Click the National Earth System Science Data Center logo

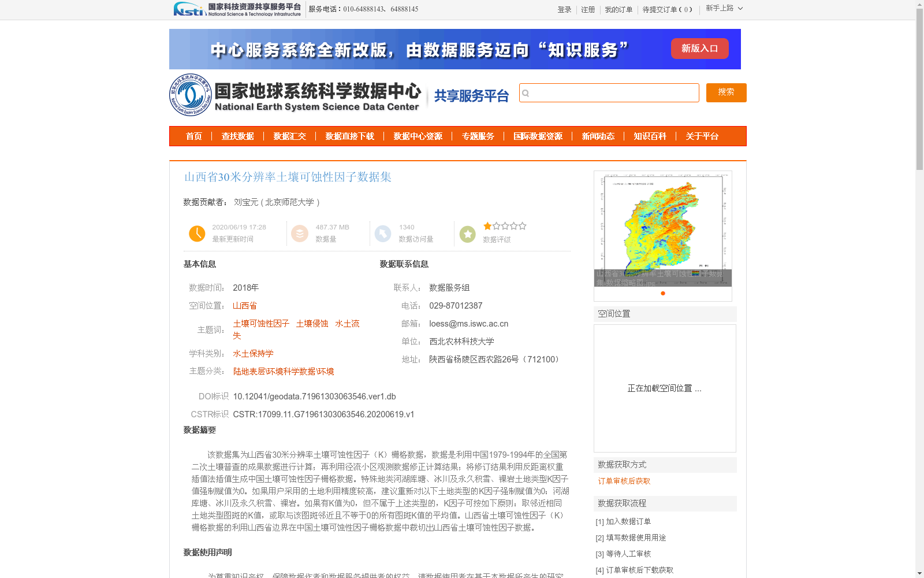295,95
